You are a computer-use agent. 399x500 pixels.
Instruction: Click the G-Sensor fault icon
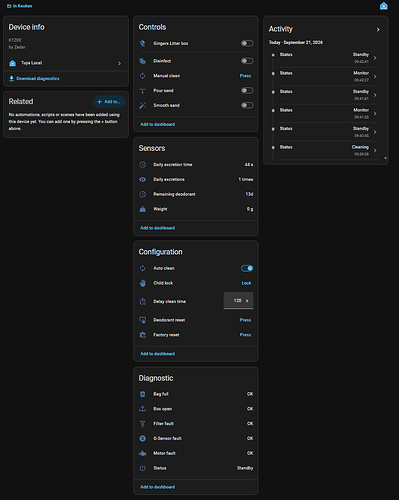coord(142,438)
